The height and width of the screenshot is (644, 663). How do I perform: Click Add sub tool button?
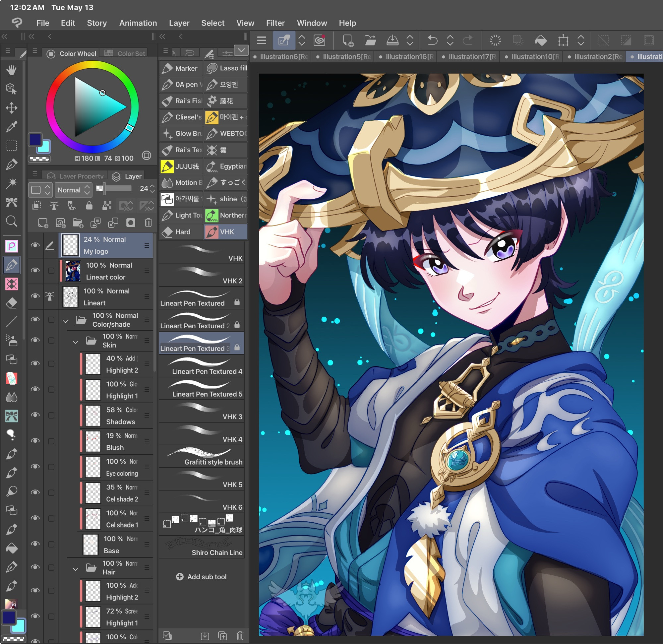(201, 577)
